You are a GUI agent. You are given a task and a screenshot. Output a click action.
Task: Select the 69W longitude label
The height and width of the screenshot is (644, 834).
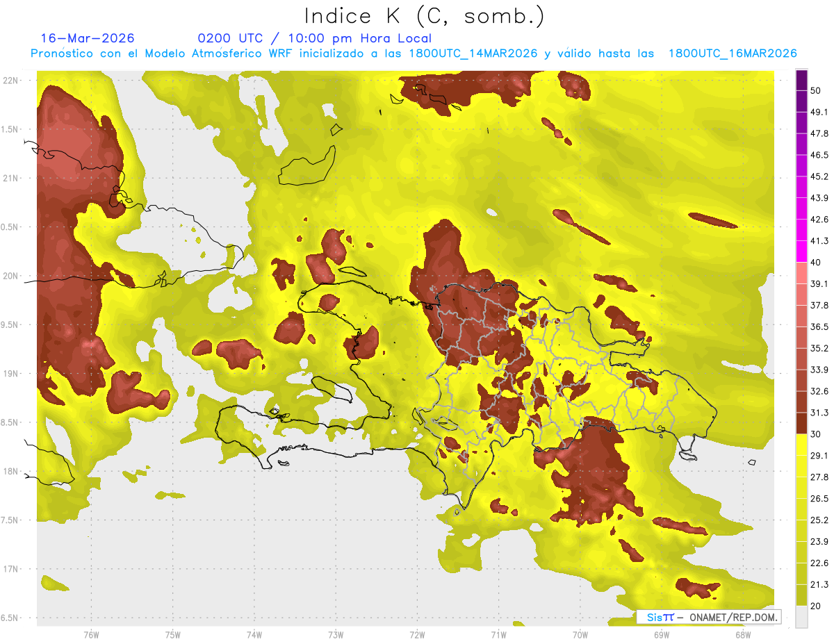tap(662, 635)
